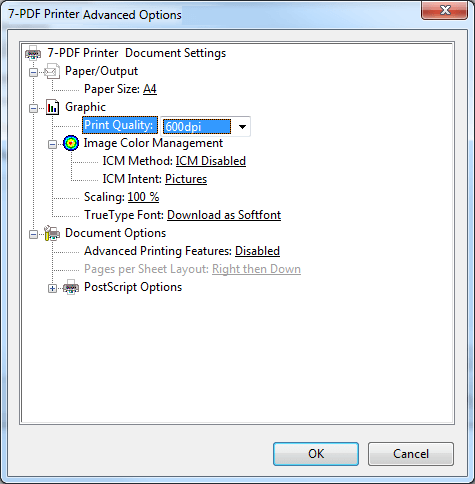Collapse the Document Options node

coord(33,234)
